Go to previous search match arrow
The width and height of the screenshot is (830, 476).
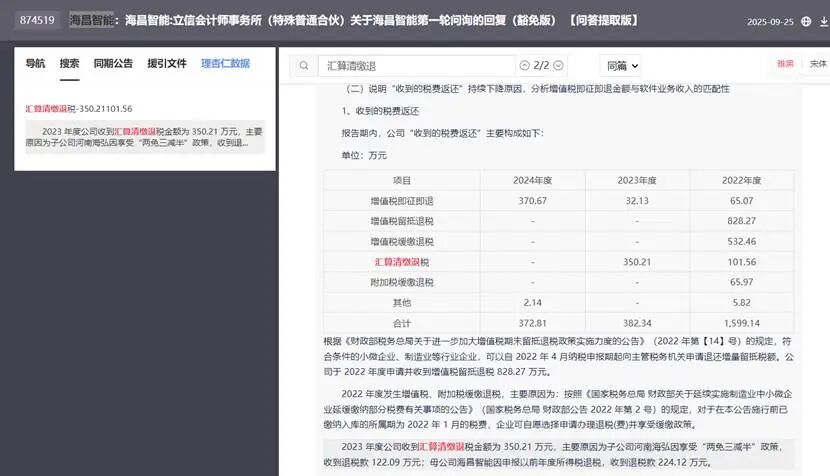525,65
